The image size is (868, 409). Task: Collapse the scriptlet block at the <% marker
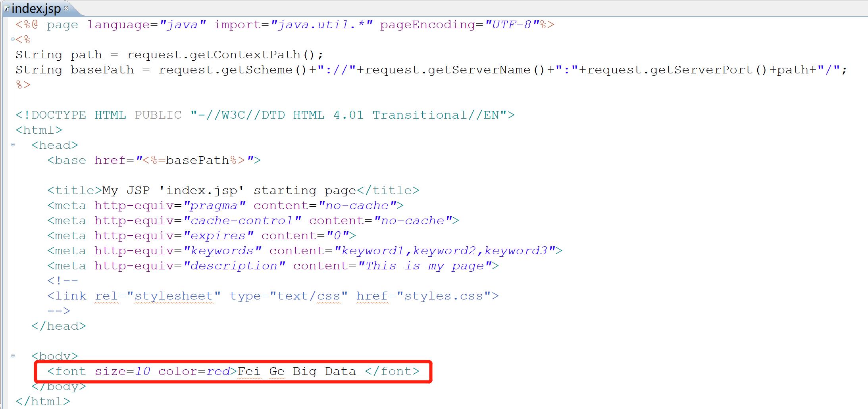pos(13,39)
